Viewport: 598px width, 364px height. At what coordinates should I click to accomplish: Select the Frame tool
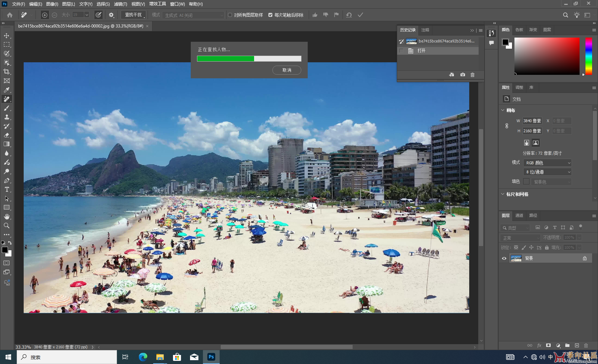tap(7, 81)
